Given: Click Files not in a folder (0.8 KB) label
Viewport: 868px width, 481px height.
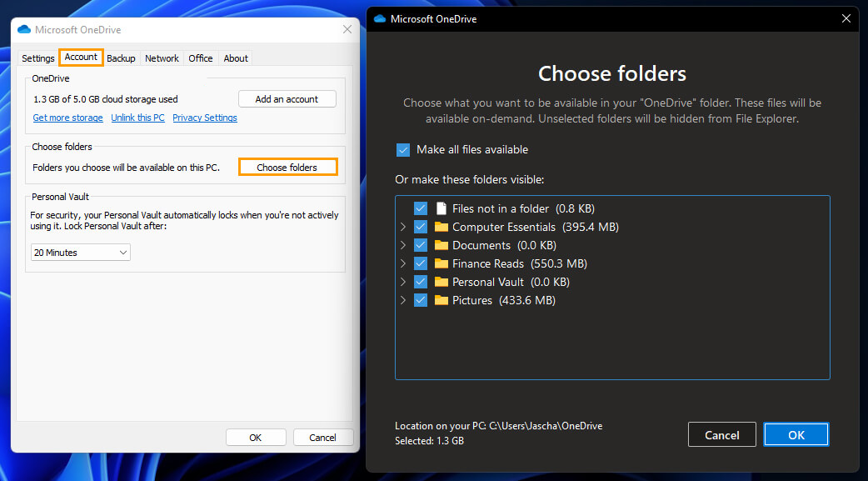Looking at the screenshot, I should click(523, 208).
